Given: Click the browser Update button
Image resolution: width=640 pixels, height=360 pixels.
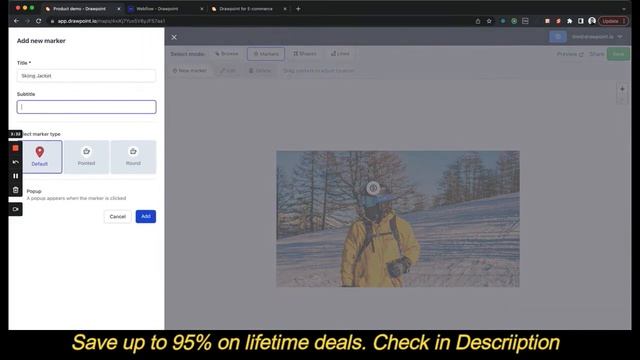Looking at the screenshot, I should 613,21.
